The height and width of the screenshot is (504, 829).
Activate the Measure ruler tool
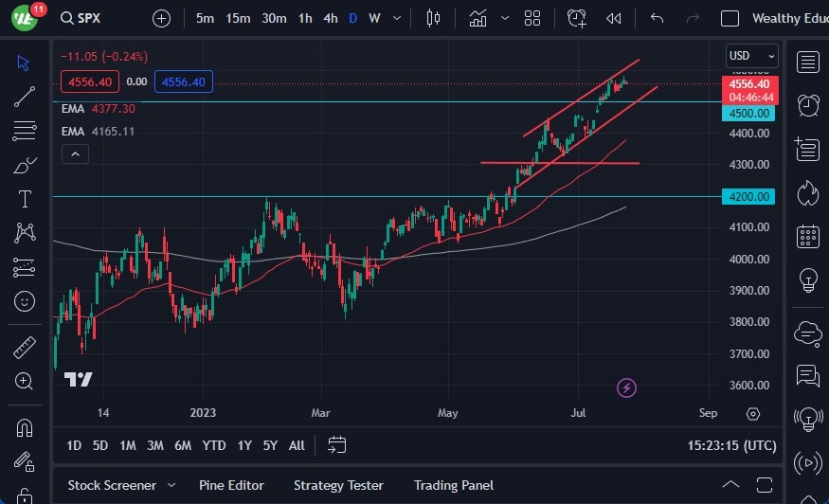click(x=25, y=348)
